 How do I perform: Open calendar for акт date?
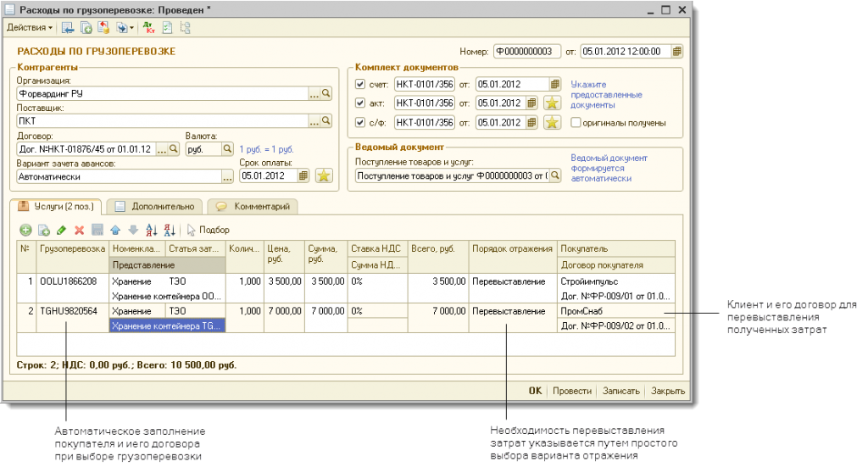pos(531,103)
